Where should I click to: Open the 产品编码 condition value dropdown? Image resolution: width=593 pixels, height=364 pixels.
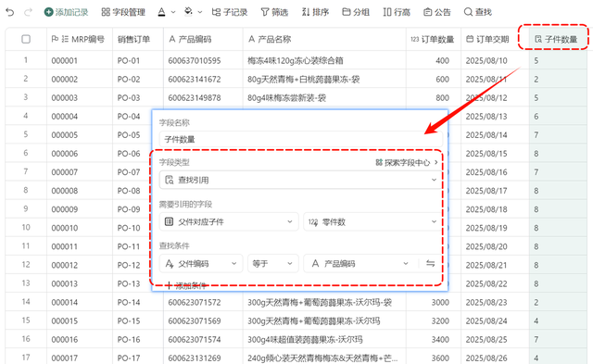click(x=360, y=263)
